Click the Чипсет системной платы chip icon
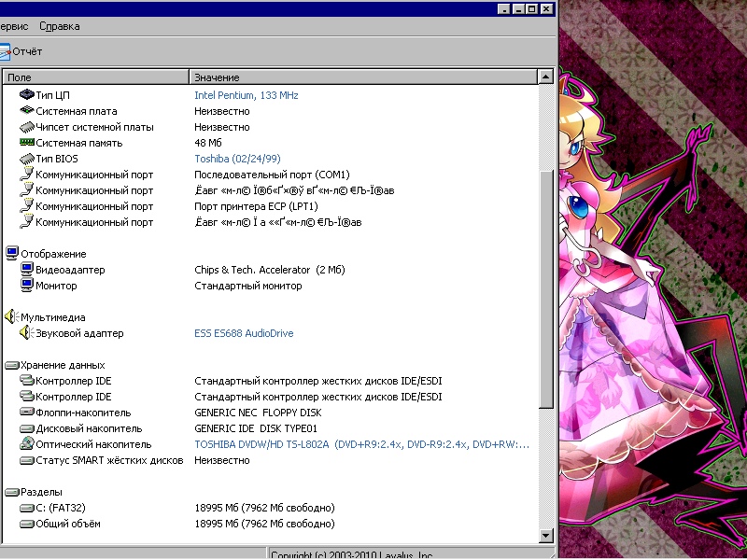 click(27, 127)
